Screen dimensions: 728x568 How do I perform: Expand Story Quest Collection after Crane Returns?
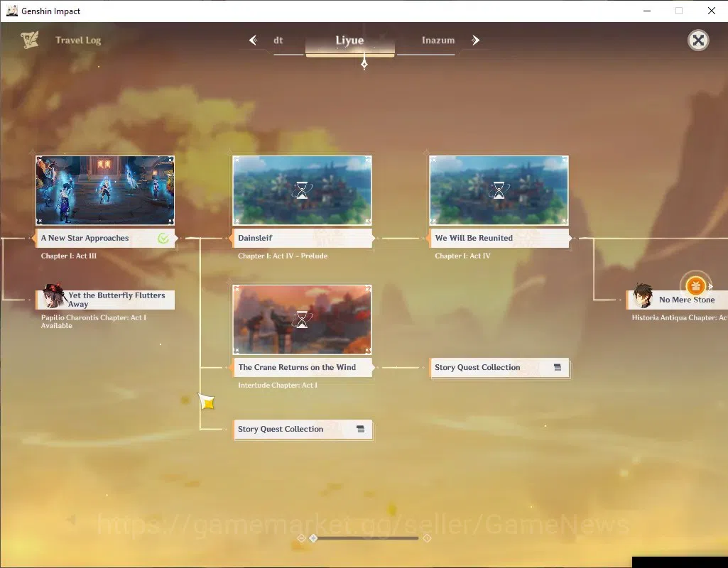pyautogui.click(x=499, y=368)
